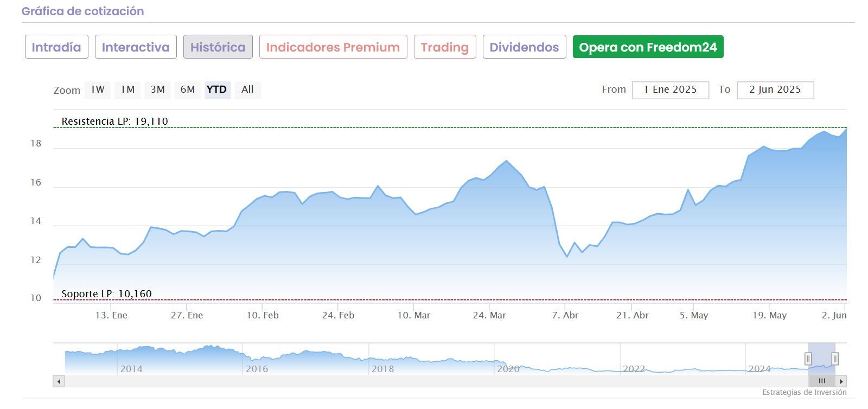Show the Dividendos tab
868x409 pixels.
coord(524,47)
